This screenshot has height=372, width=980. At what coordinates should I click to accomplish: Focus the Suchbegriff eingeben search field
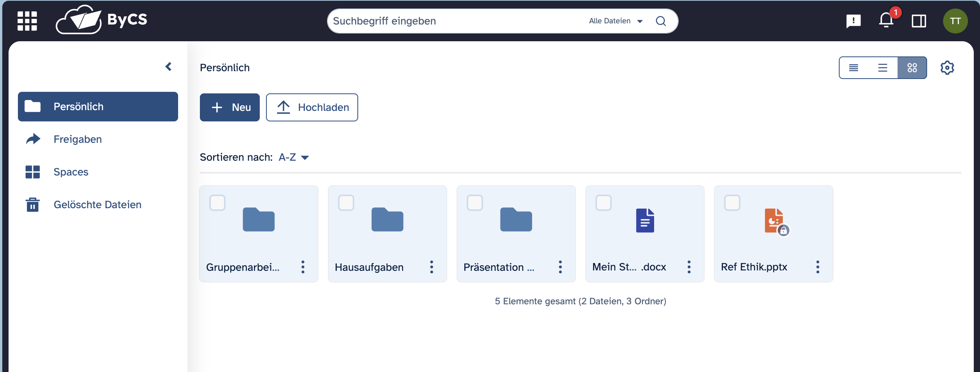tap(455, 21)
